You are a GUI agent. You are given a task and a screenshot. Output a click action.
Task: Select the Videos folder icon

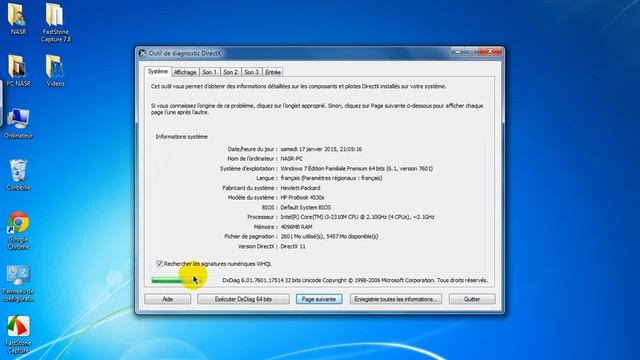pos(55,71)
